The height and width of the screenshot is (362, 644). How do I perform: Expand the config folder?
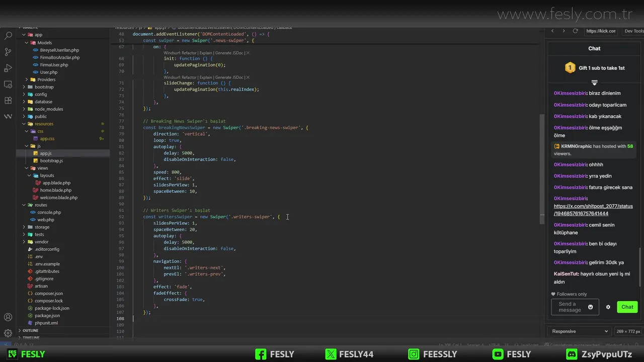pyautogui.click(x=24, y=95)
